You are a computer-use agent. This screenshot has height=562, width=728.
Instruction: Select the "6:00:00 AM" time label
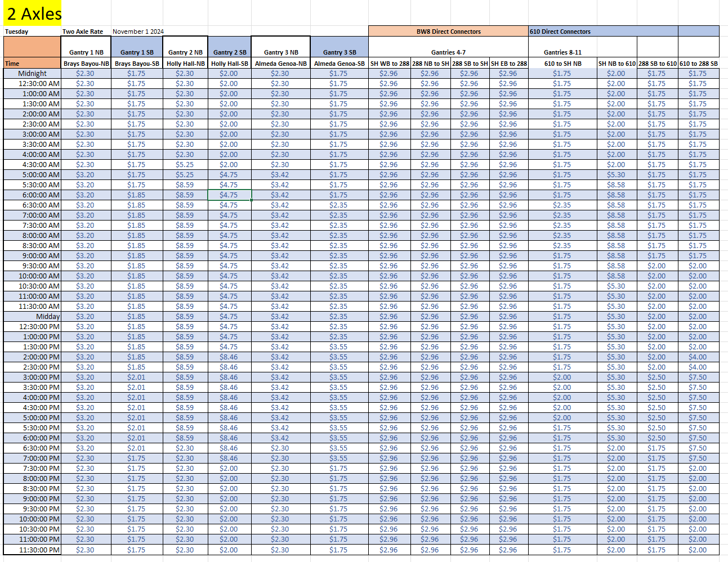click(x=32, y=195)
